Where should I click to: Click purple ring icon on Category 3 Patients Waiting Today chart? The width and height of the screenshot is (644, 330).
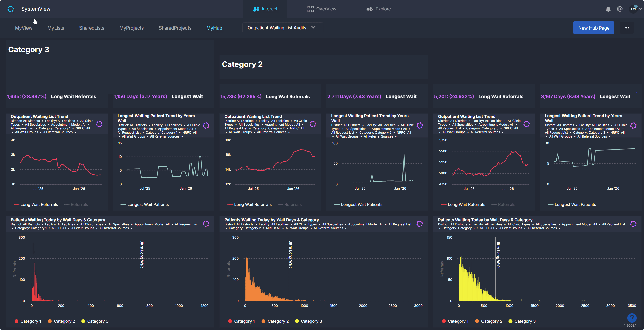633,224
